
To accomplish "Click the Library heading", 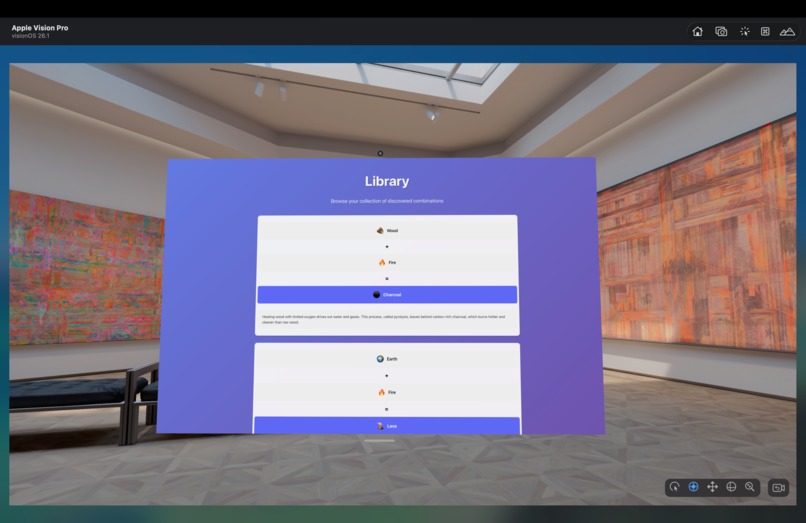I will tap(387, 181).
